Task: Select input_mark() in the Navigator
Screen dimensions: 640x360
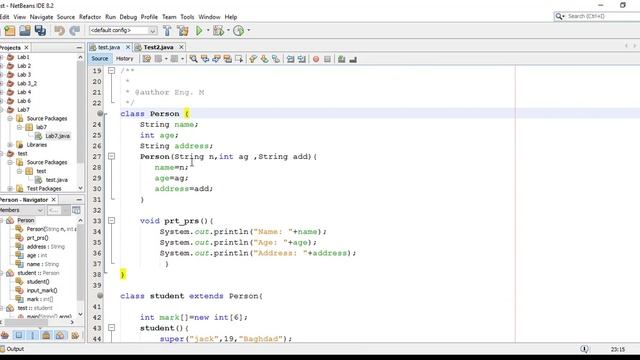Action: [x=42, y=291]
